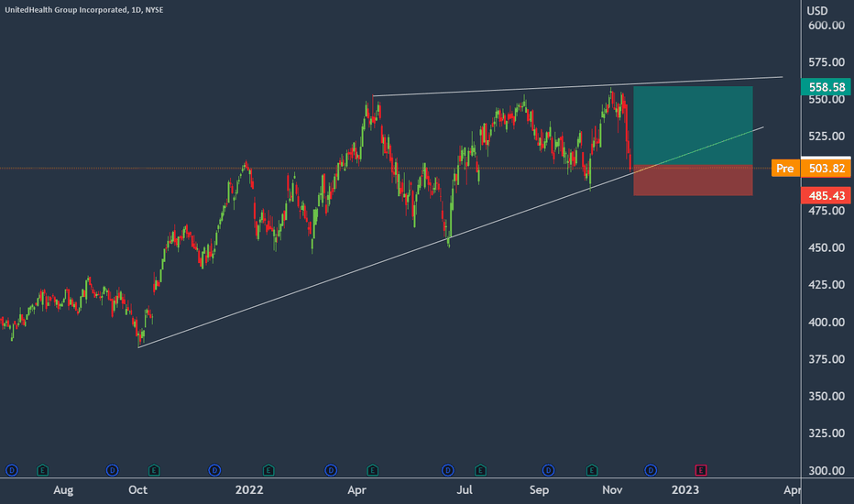
Task: Click the 2022 time axis label
Action: point(249,490)
